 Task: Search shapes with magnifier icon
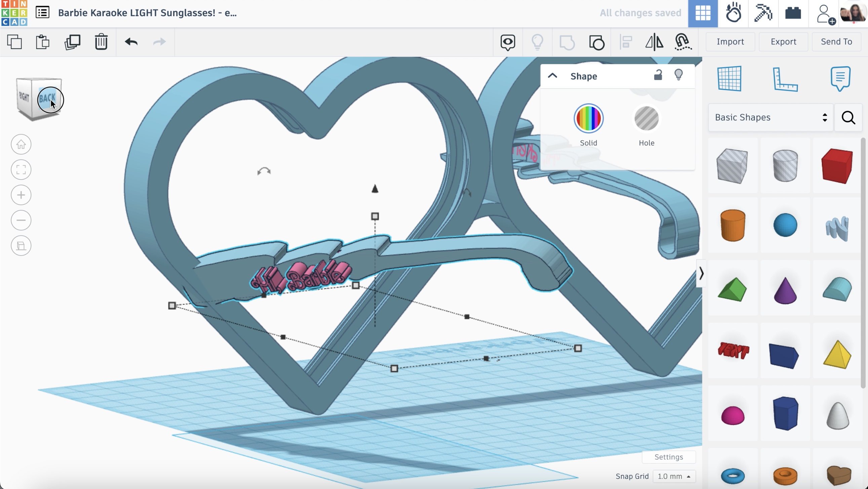pyautogui.click(x=848, y=117)
